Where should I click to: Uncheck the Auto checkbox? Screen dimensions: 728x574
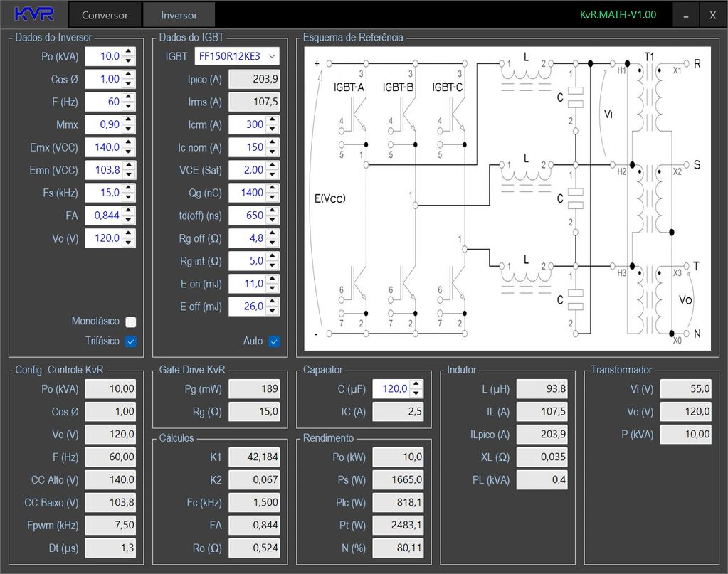274,341
